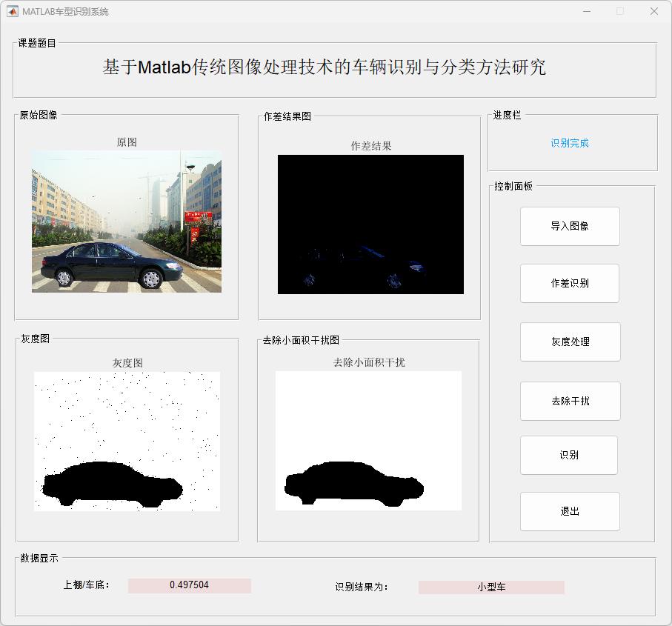
Task: Select the clean car silhouette image
Action: click(368, 441)
